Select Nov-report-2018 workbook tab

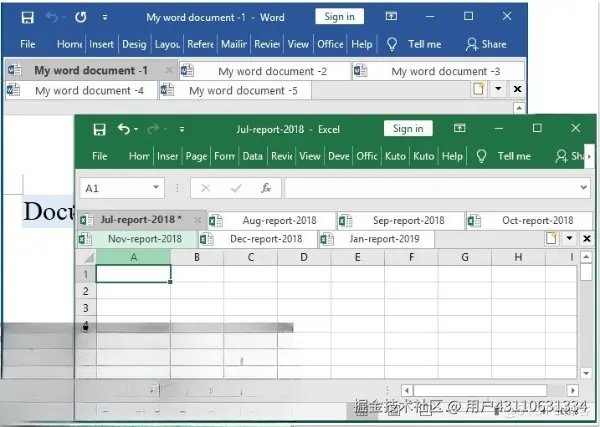click(137, 239)
